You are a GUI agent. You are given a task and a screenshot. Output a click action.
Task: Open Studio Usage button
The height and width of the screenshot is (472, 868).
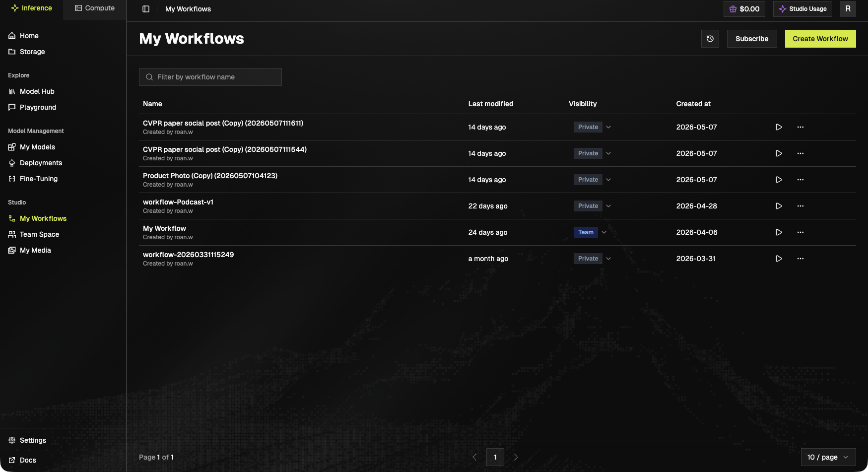(x=802, y=9)
